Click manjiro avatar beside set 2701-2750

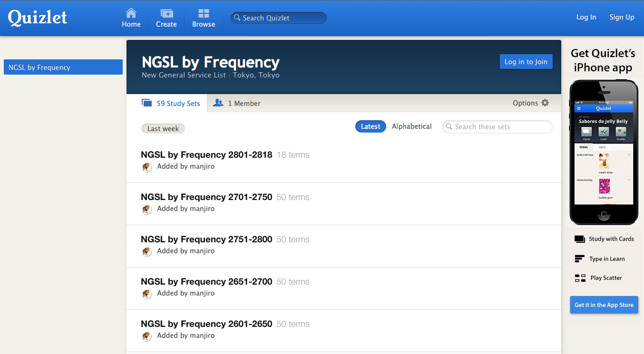pyautogui.click(x=147, y=209)
